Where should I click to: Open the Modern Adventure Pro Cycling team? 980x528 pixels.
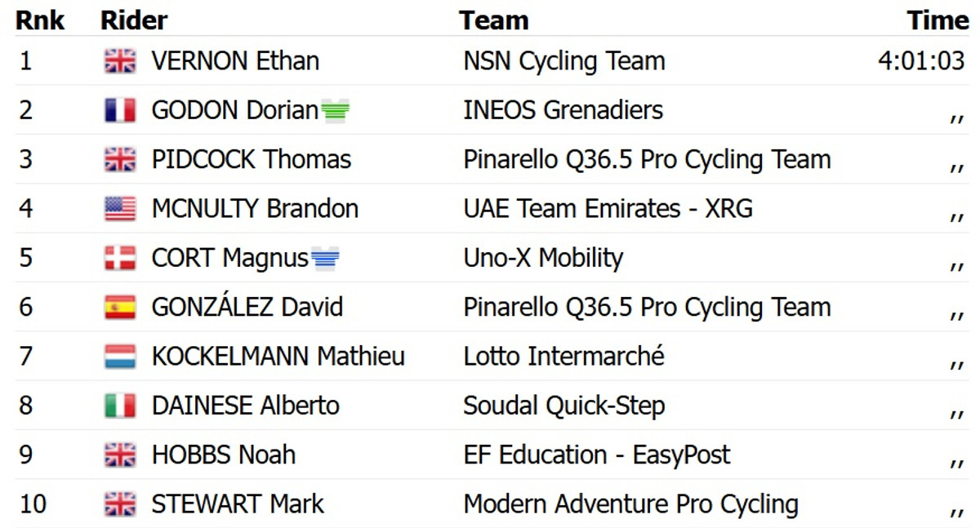tap(630, 504)
